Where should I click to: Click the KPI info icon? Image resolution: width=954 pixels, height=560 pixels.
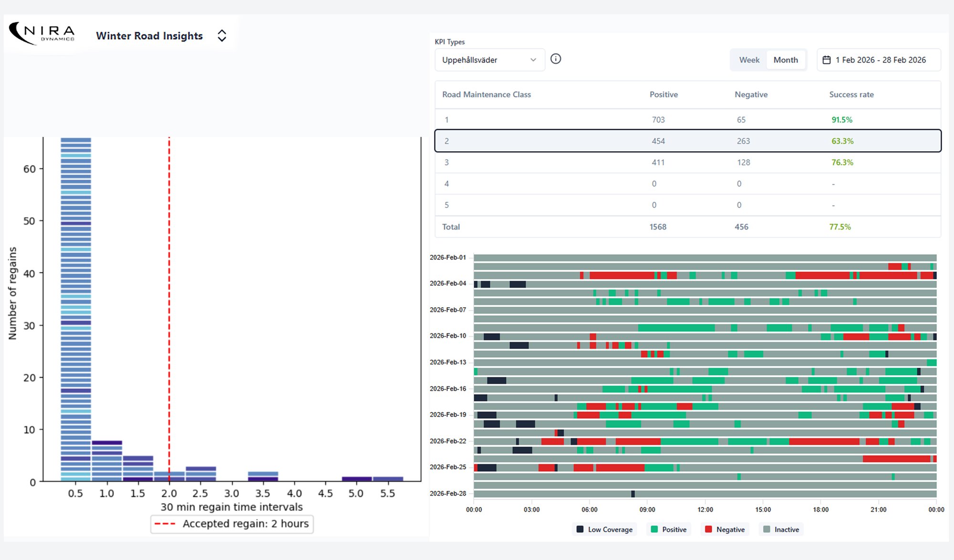click(556, 59)
